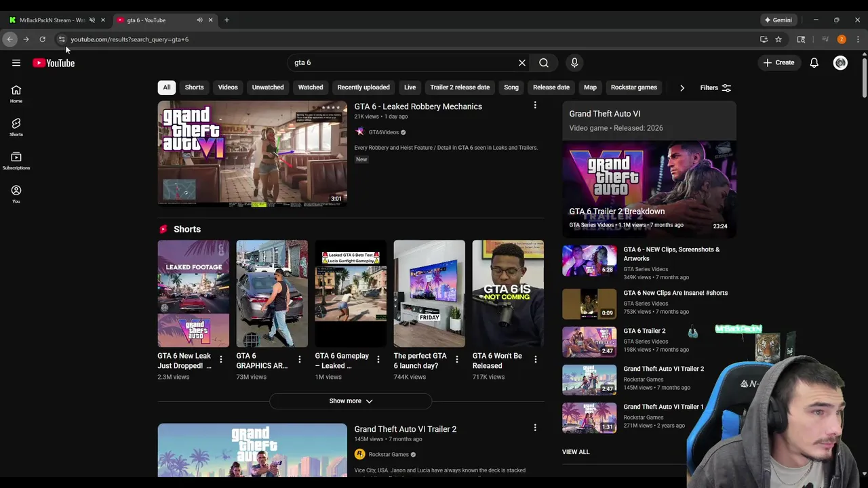The image size is (868, 488).
Task: Open a new browser tab with plus
Action: [226, 20]
